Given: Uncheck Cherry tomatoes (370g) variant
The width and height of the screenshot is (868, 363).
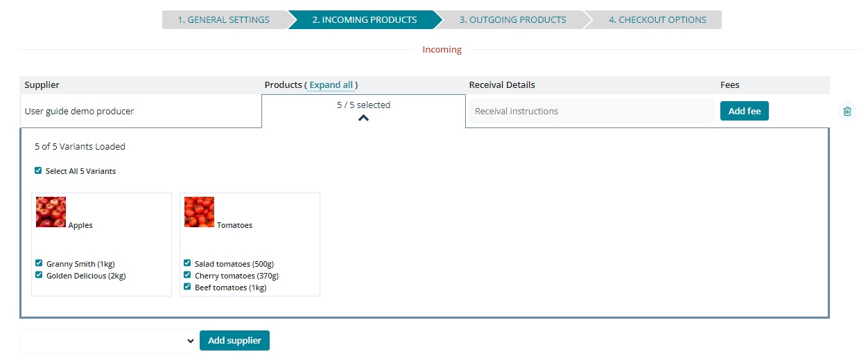Looking at the screenshot, I should tap(187, 275).
